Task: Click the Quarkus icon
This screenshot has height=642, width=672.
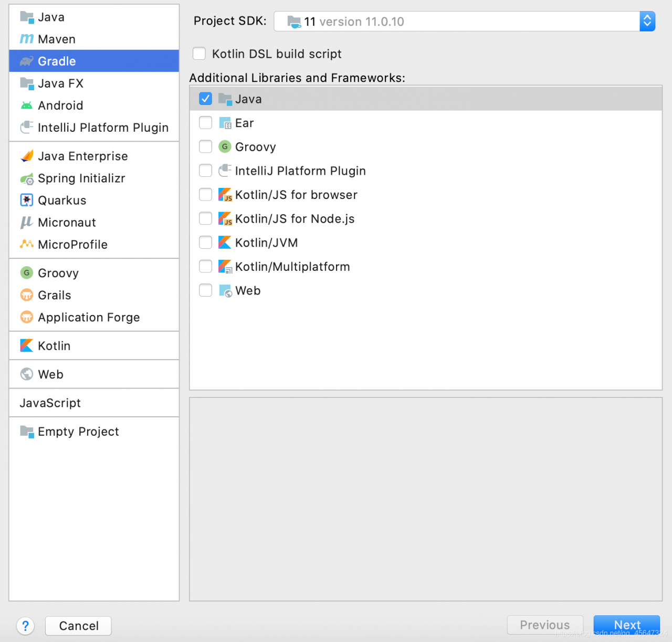Action: coord(27,201)
